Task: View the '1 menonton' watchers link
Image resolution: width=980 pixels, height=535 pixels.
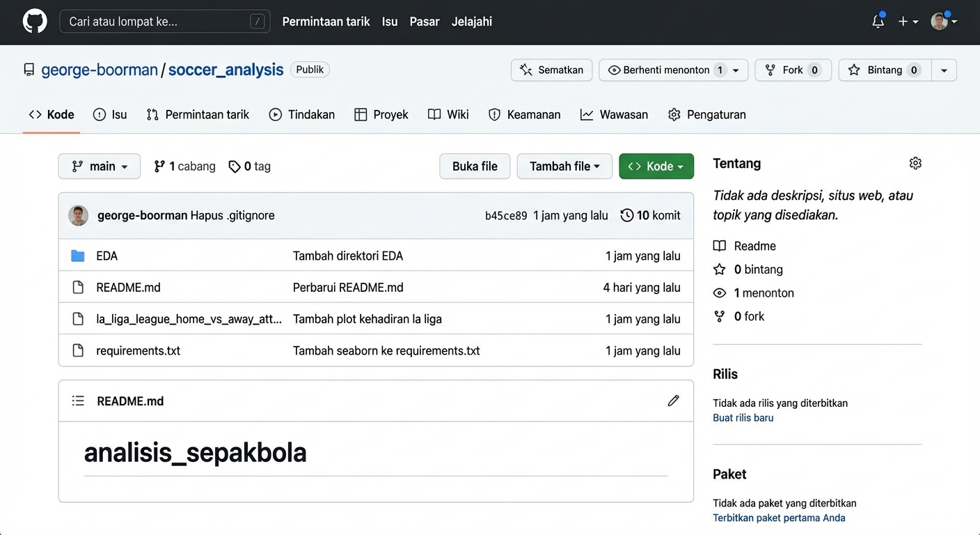Action: pos(754,293)
